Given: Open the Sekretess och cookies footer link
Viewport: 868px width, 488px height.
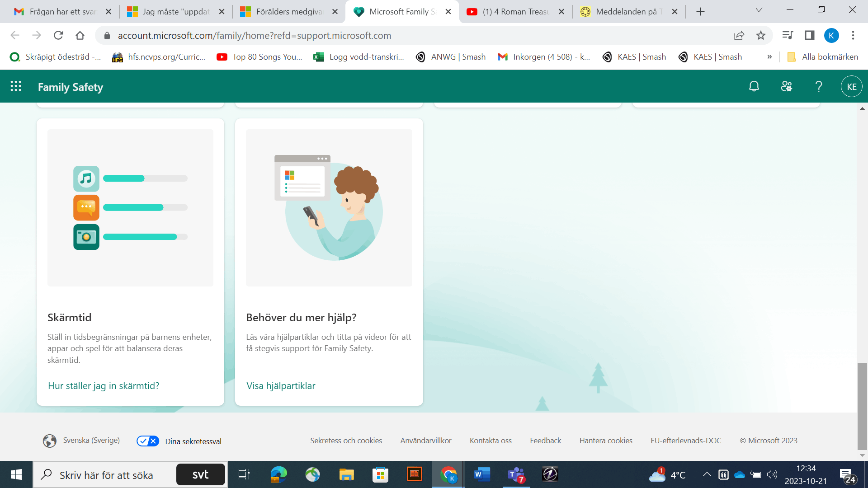Looking at the screenshot, I should click(346, 441).
